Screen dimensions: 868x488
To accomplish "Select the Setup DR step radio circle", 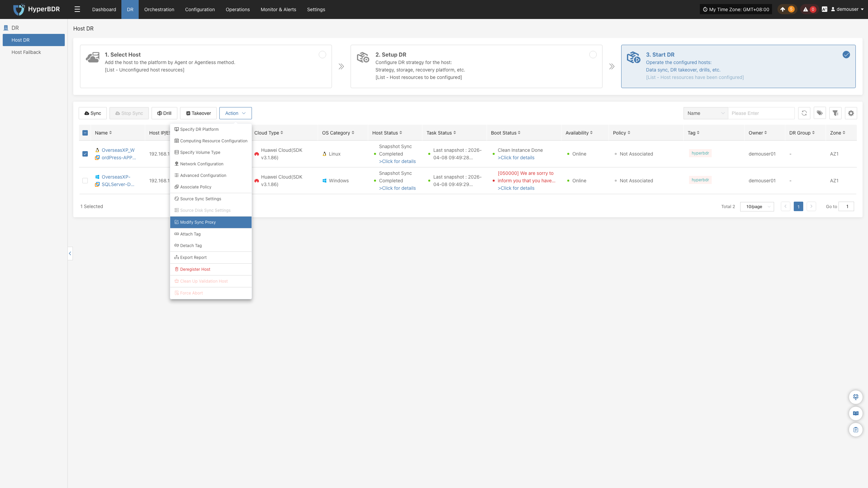I will [593, 55].
